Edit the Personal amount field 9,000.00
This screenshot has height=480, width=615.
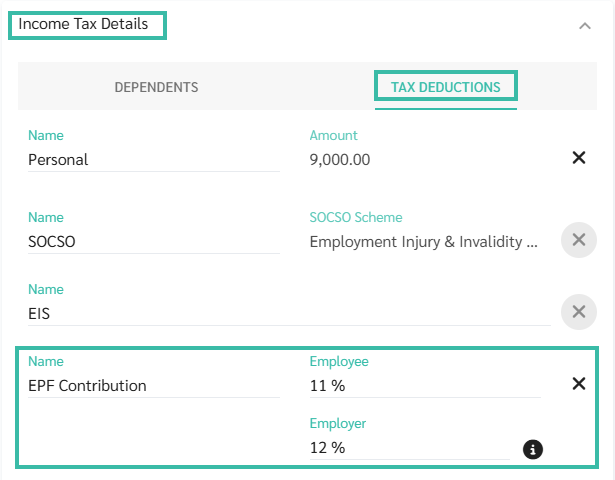pyautogui.click(x=425, y=159)
